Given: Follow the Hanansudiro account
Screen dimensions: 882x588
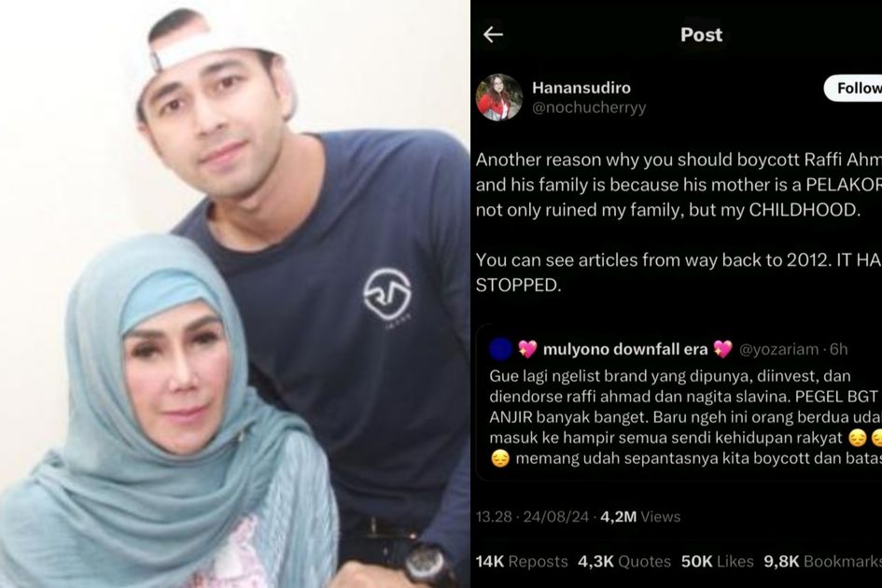Looking at the screenshot, I should pos(853,88).
